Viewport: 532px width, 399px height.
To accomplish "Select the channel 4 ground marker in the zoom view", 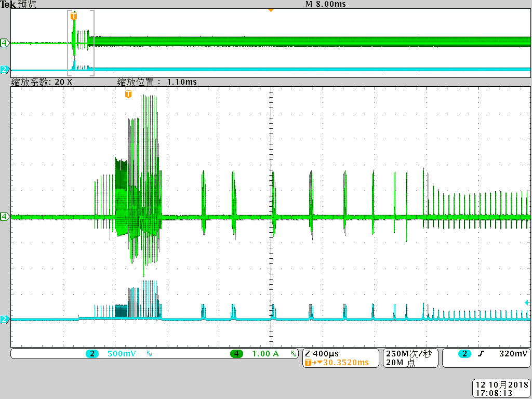I will point(5,217).
